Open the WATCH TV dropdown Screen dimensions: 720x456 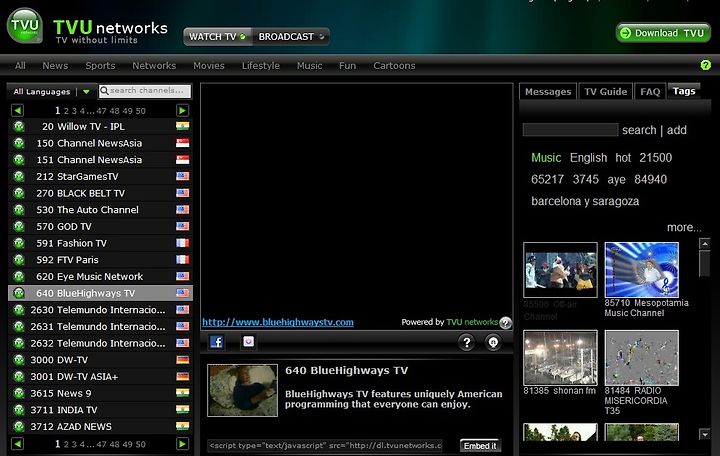click(x=218, y=37)
